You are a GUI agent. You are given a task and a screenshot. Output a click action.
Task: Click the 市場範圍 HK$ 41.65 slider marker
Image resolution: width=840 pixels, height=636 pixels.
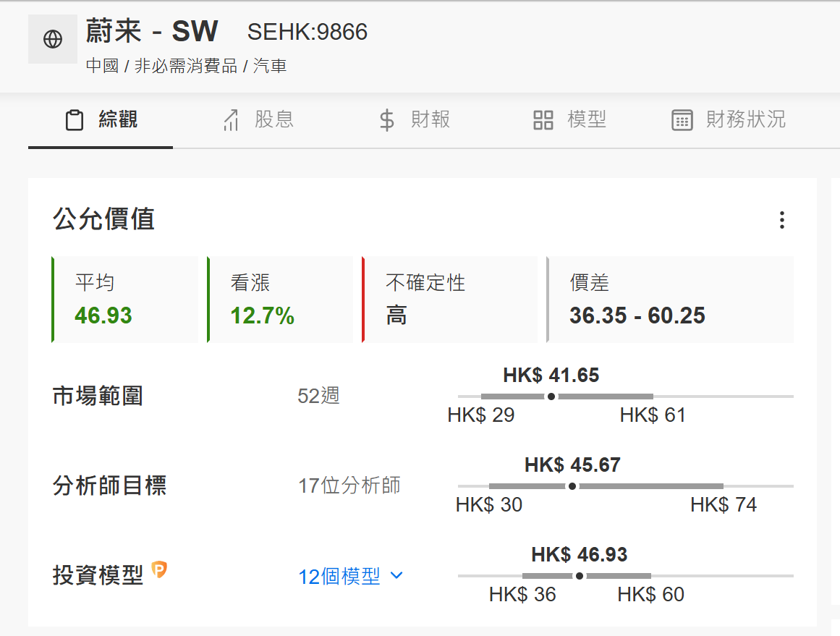coord(551,397)
